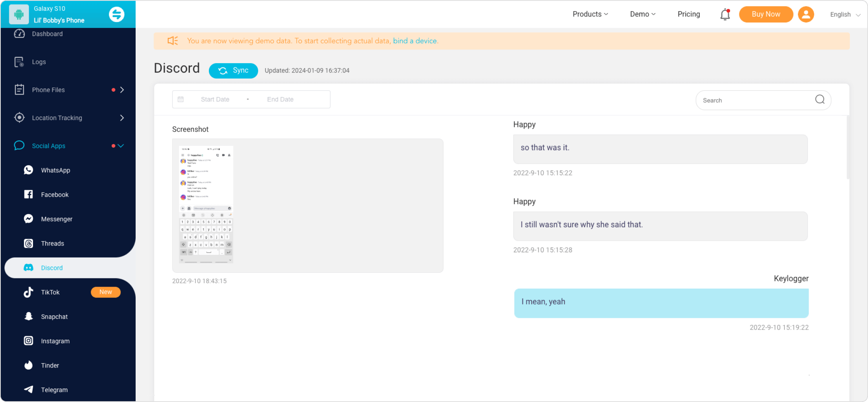
Task: Collapse the Social Apps section chevron
Action: point(121,146)
